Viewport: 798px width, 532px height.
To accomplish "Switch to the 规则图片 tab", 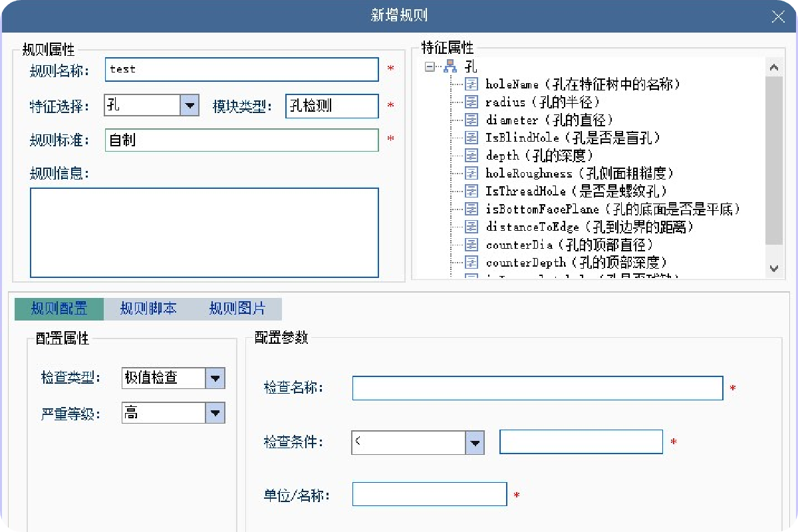I will (x=237, y=309).
